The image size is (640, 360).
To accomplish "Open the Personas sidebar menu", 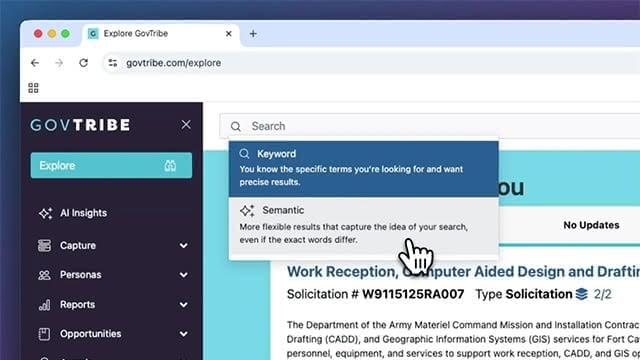I will (113, 275).
